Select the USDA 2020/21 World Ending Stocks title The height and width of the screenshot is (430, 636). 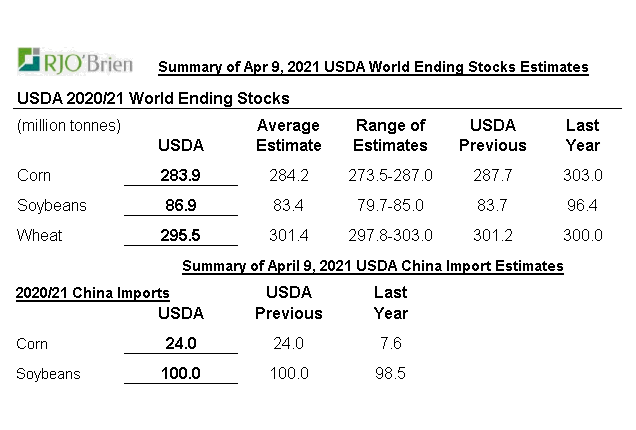(x=153, y=98)
